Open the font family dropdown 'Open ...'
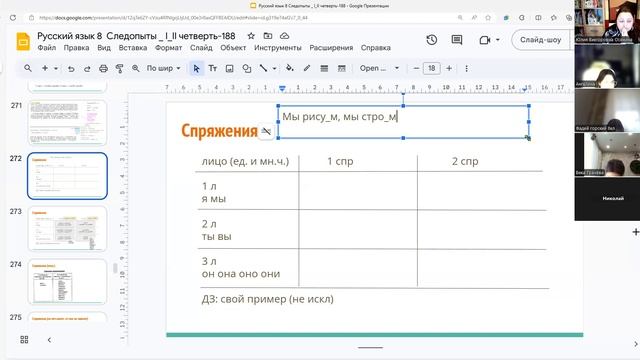Screen dimensions: 640x360 (x=379, y=68)
